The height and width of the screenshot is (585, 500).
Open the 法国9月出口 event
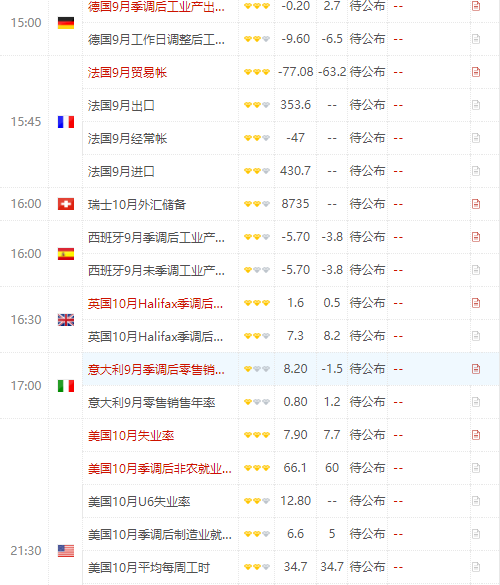pos(121,106)
